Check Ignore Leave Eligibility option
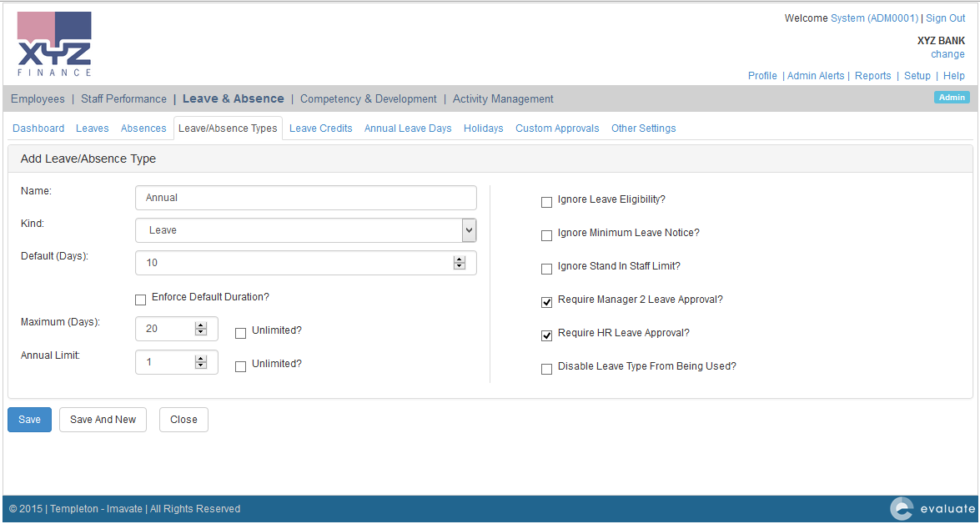 [547, 202]
